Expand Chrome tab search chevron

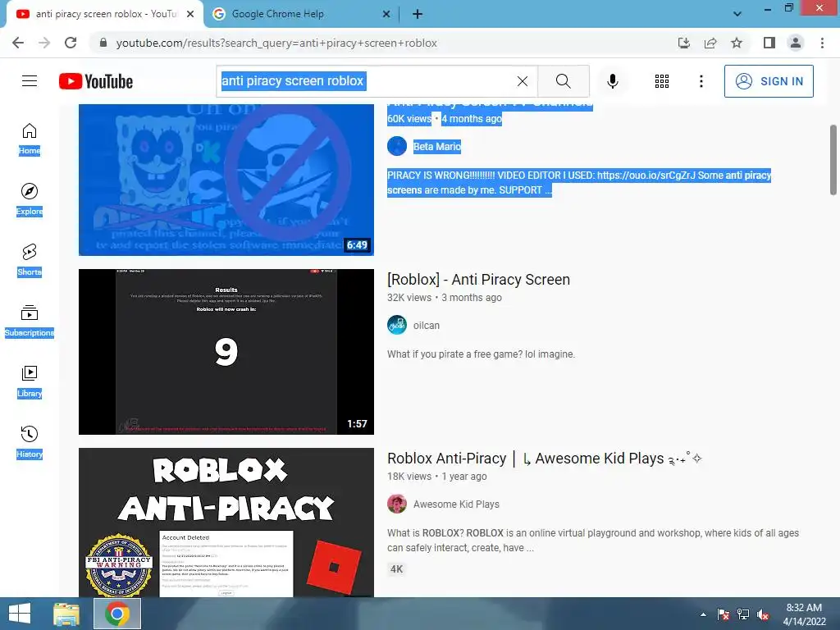coord(737,14)
